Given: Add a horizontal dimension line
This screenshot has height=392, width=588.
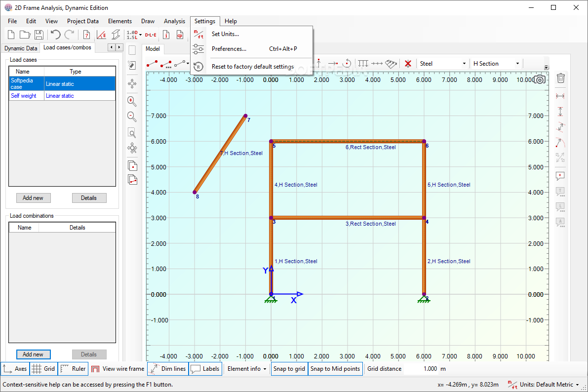Looking at the screenshot, I should (x=560, y=96).
